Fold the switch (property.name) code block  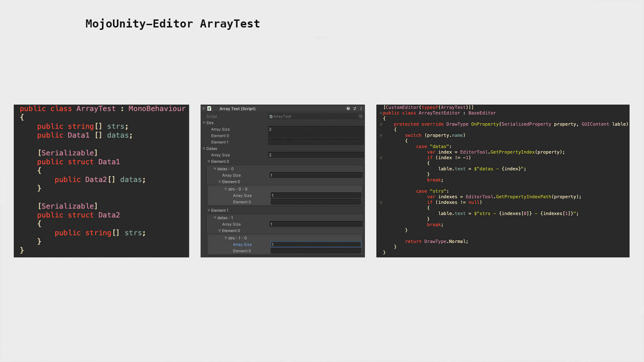tap(381, 135)
